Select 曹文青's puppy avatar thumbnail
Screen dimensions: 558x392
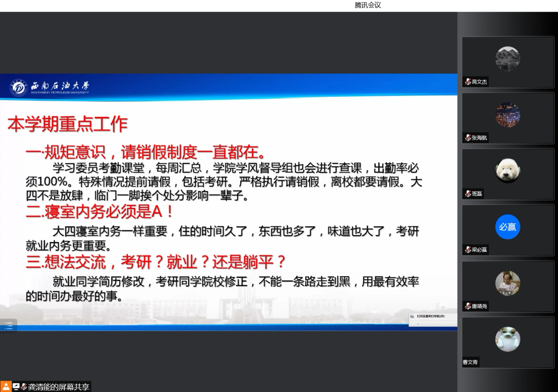pos(508,339)
